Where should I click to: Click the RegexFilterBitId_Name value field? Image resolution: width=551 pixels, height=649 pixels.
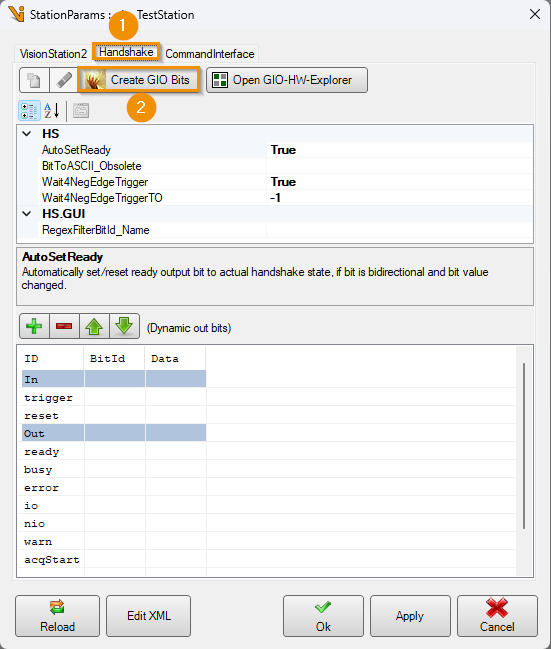coord(399,230)
